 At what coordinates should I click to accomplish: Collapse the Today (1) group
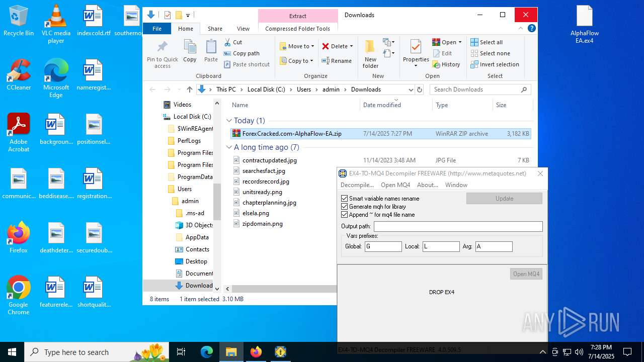click(x=229, y=121)
